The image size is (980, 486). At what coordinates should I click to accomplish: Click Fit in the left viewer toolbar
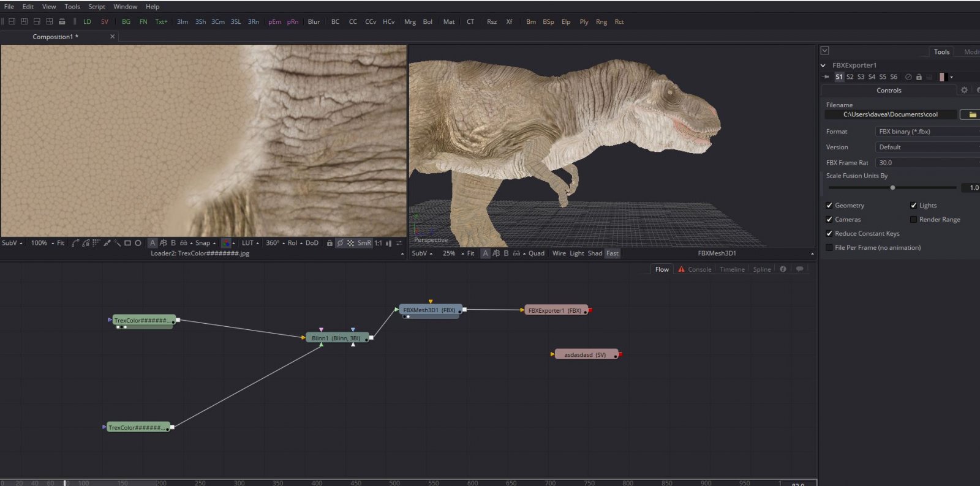pyautogui.click(x=61, y=243)
